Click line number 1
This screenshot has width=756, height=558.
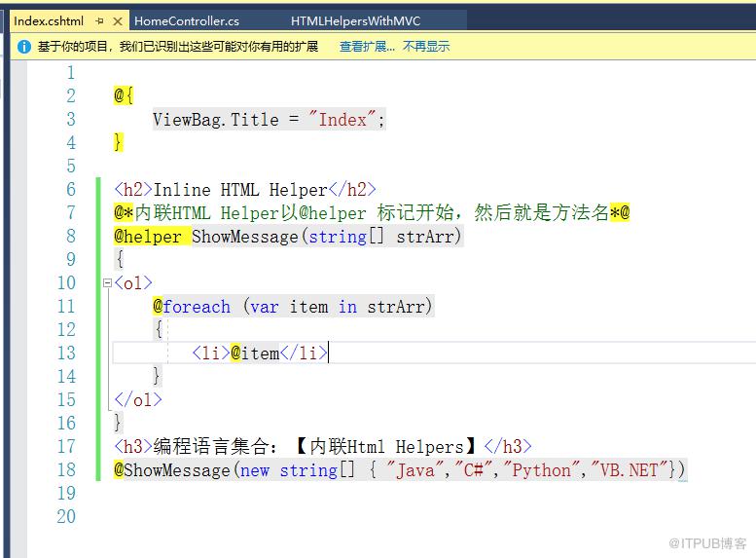click(71, 73)
